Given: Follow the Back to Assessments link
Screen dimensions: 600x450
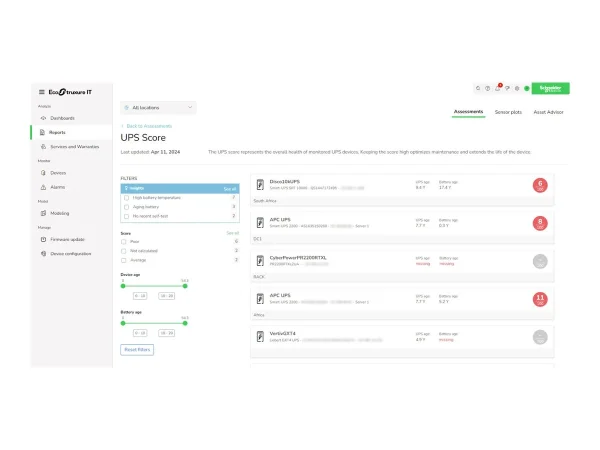Looking at the screenshot, I should pos(147,126).
